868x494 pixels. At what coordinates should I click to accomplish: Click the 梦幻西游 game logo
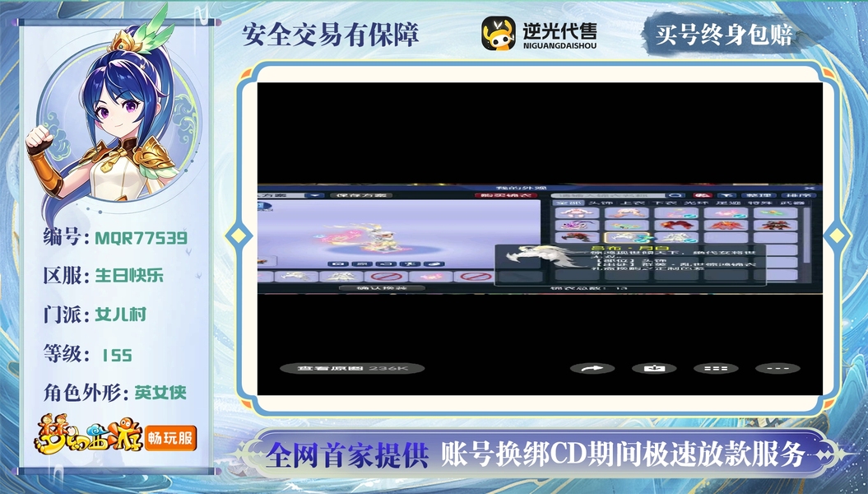pos(89,436)
